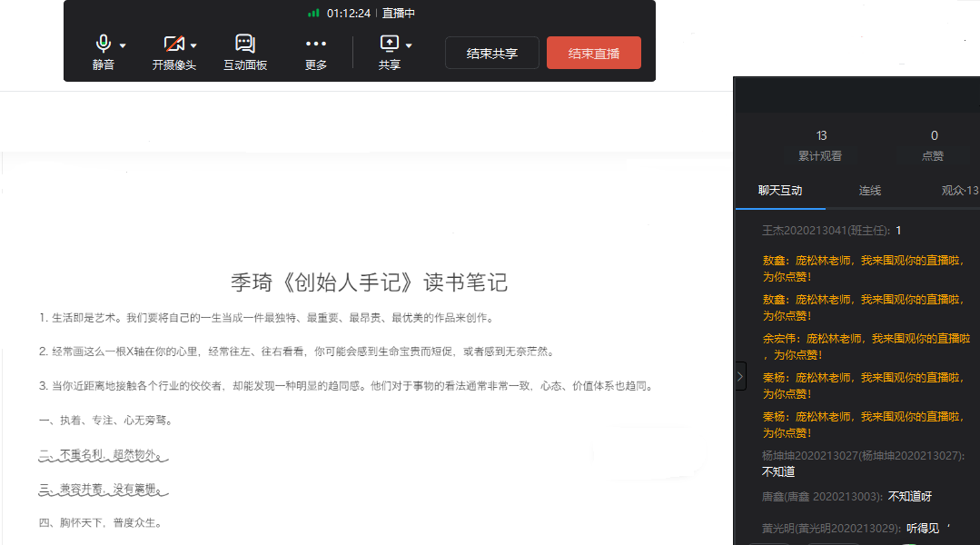Click 杨坤坤's chat message 不知道
This screenshot has height=545, width=980.
tap(778, 472)
